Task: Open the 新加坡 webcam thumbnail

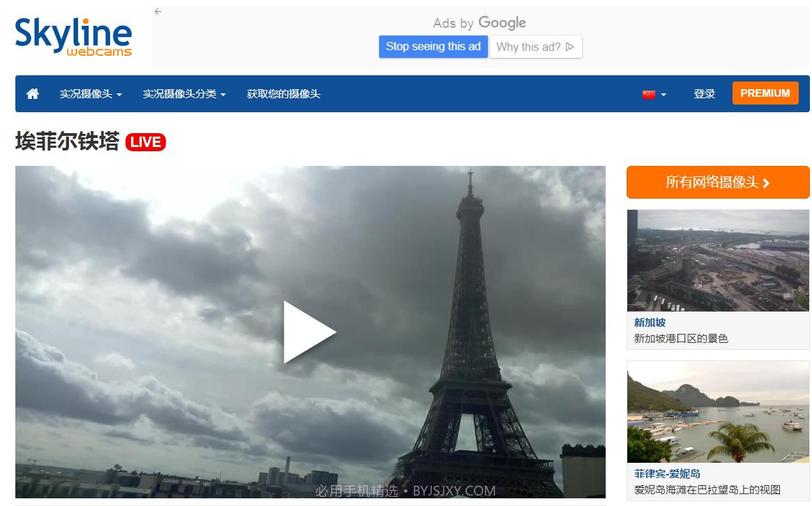Action: pyautogui.click(x=717, y=261)
